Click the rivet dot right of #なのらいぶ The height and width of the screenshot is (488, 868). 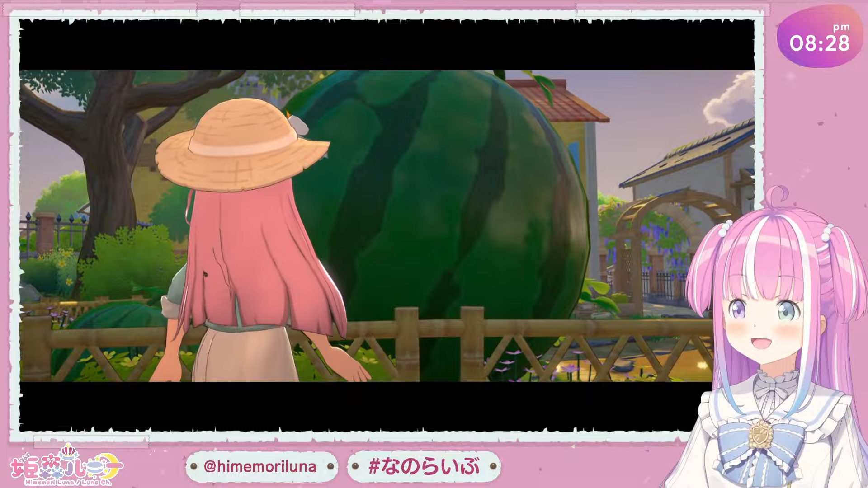[x=492, y=466]
